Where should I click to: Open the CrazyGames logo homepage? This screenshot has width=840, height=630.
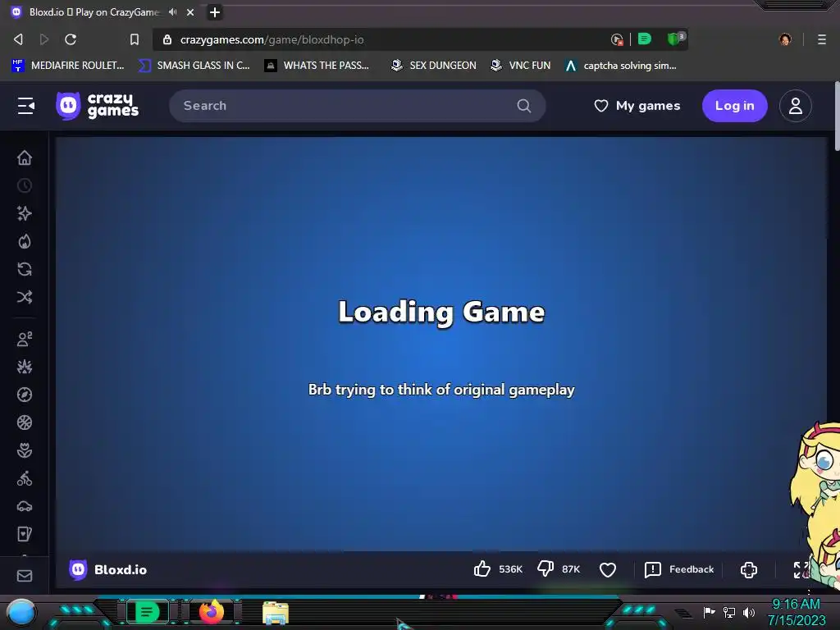pyautogui.click(x=98, y=106)
